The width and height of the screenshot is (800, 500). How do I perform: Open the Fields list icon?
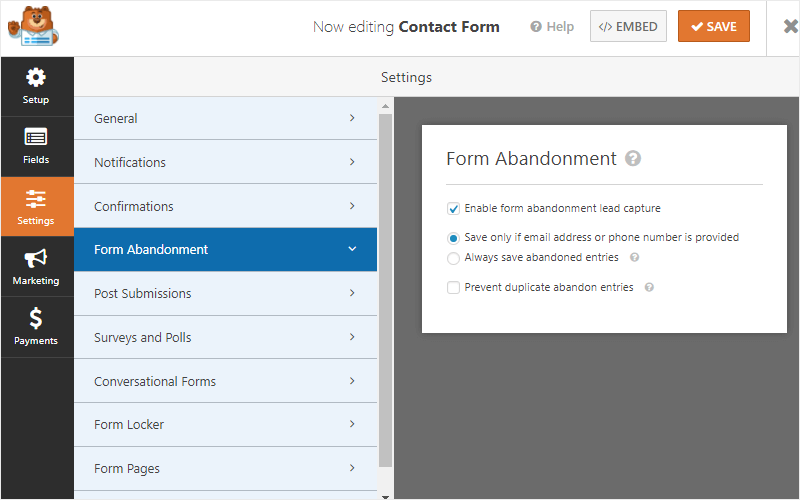(x=36, y=137)
